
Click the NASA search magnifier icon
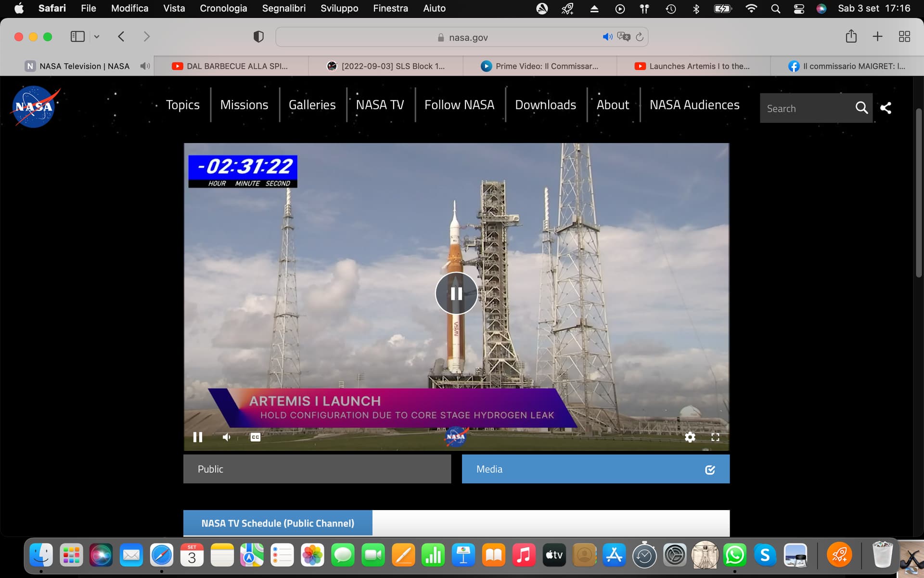(861, 108)
